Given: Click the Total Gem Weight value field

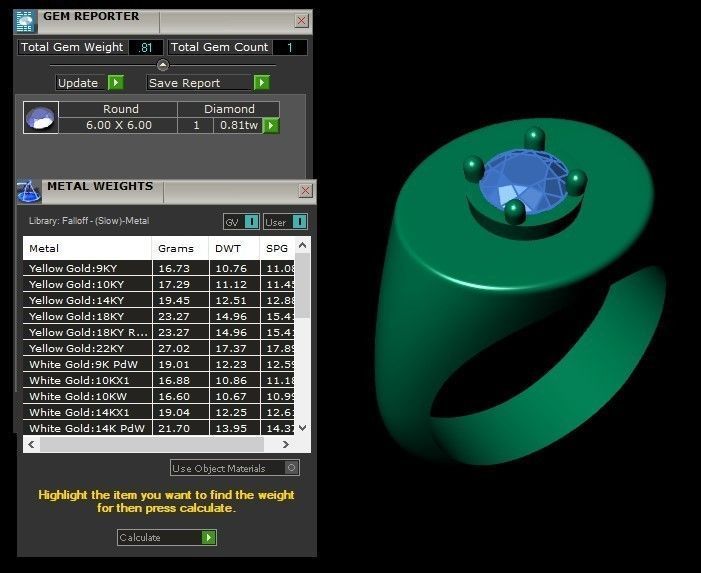Looking at the screenshot, I should [145, 47].
